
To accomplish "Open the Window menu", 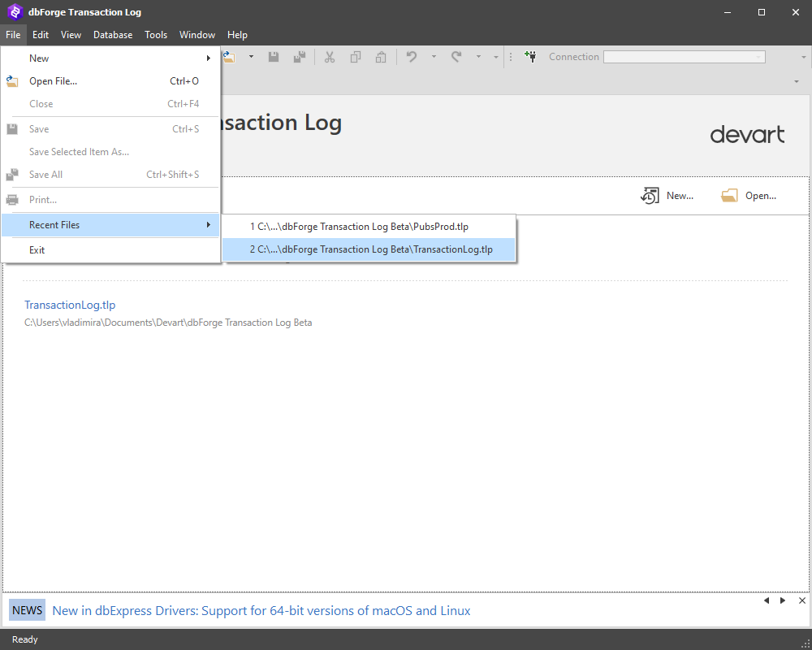I will pos(197,35).
